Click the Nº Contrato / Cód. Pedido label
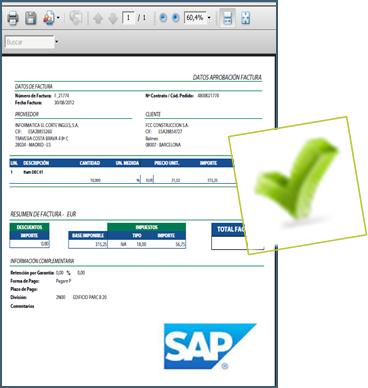Image resolution: width=368 pixels, height=388 pixels. click(x=170, y=96)
